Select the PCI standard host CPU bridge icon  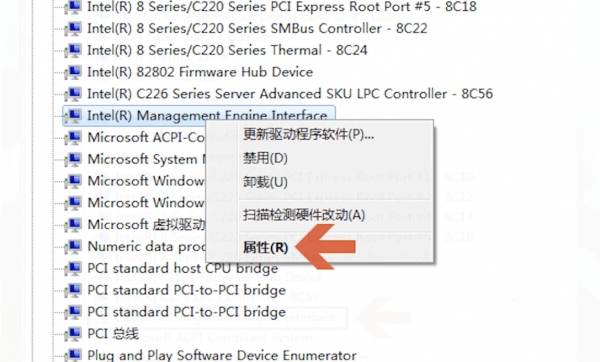[x=73, y=268]
